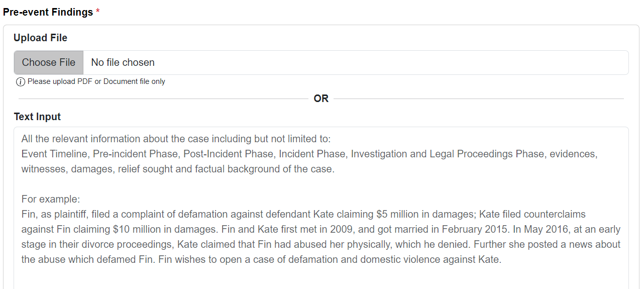Image resolution: width=644 pixels, height=289 pixels.
Task: Click the "Text Input" label
Action: [x=37, y=117]
